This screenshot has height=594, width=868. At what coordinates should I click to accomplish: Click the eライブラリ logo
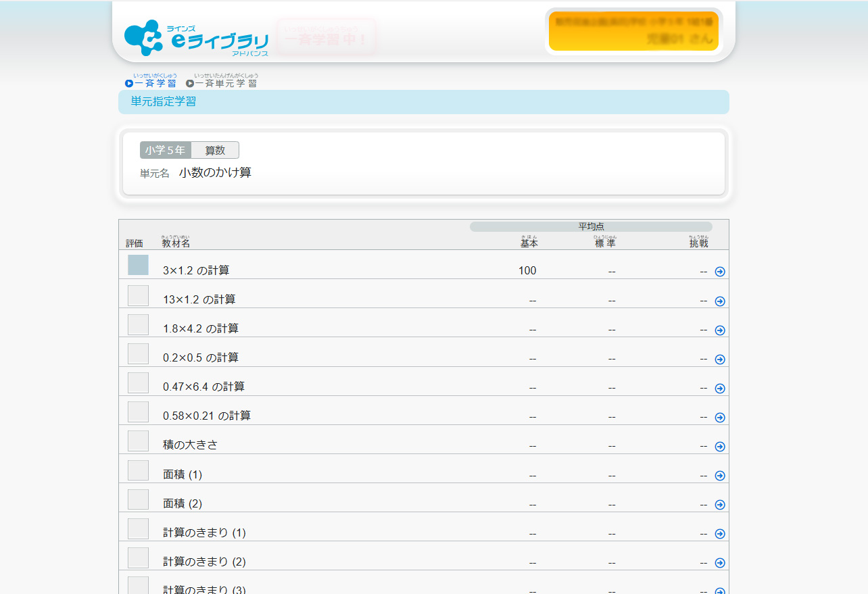[197, 39]
